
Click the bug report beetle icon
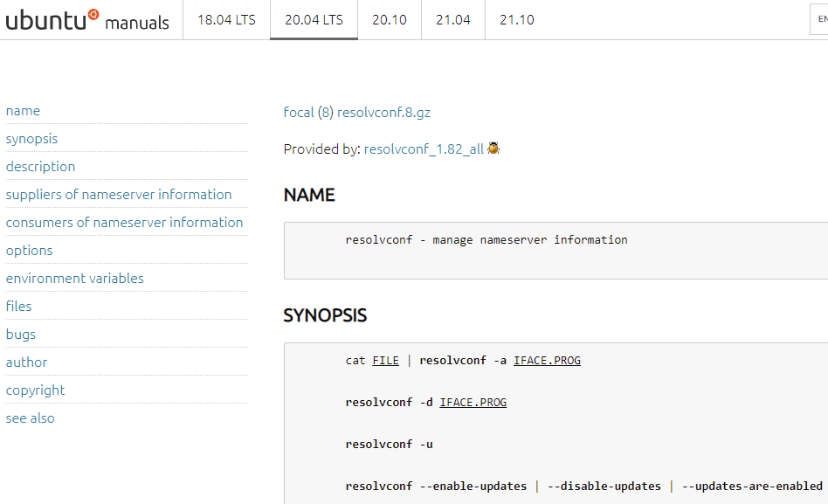[x=493, y=148]
